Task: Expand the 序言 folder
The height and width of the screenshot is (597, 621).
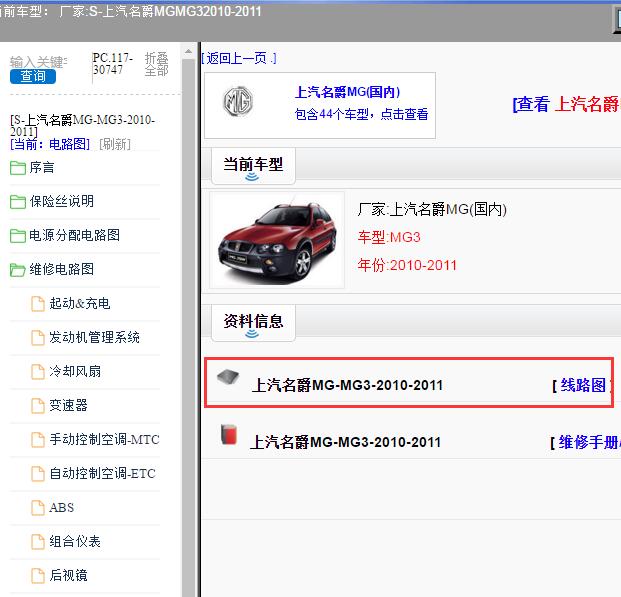Action: (42, 168)
